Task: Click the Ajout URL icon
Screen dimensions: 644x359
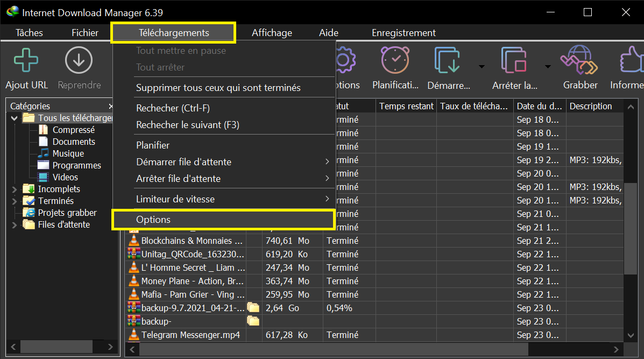Action: [x=26, y=59]
